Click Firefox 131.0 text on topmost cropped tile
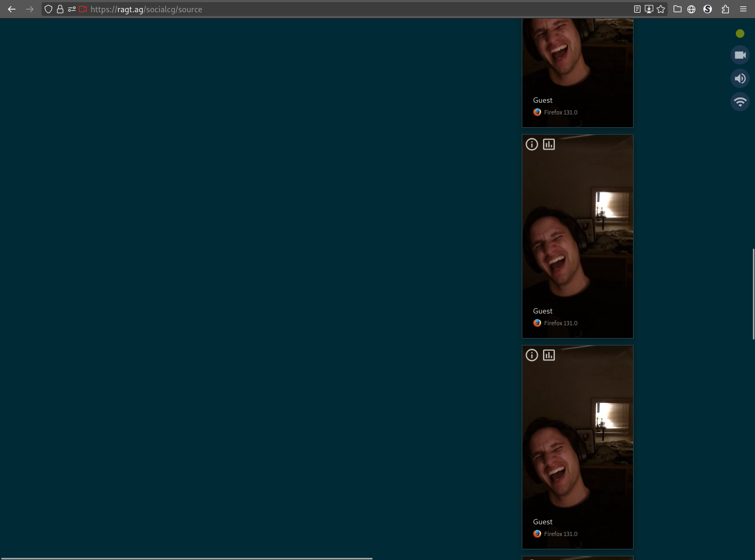755x560 pixels. 561,112
